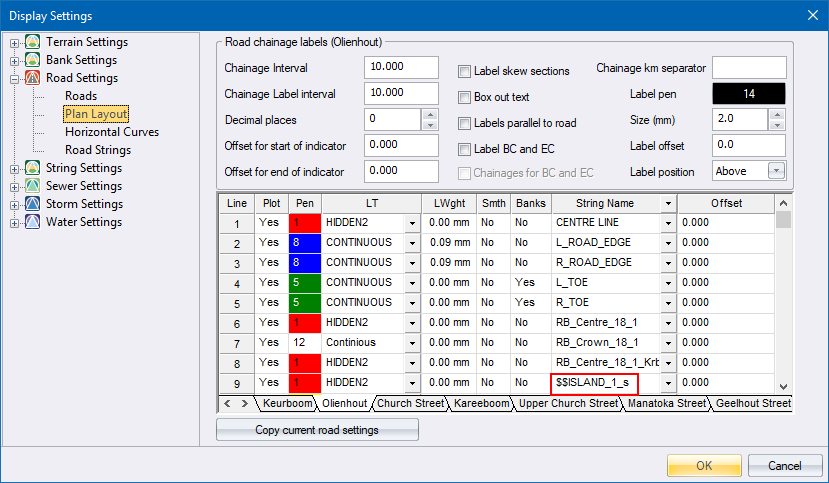The height and width of the screenshot is (483, 829).
Task: Click the Terrain Settings tree icon
Action: pos(33,42)
